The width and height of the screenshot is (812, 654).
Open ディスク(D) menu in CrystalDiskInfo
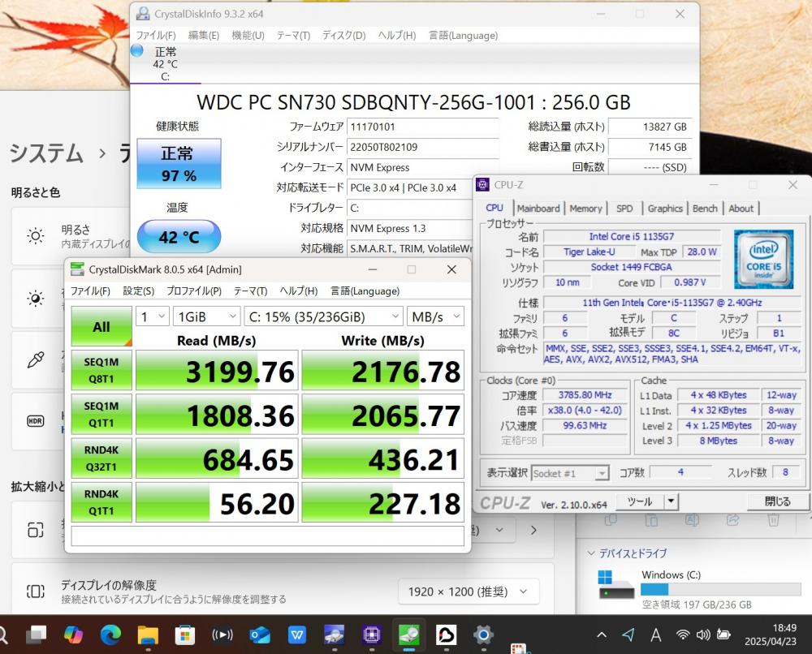(x=343, y=35)
